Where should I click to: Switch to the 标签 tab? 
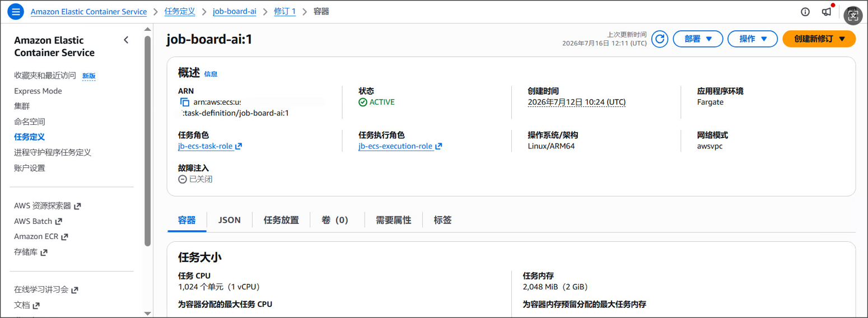(442, 220)
